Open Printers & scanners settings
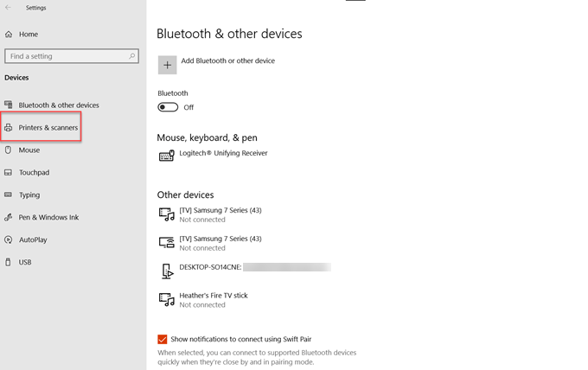The image size is (588, 370). (x=48, y=128)
